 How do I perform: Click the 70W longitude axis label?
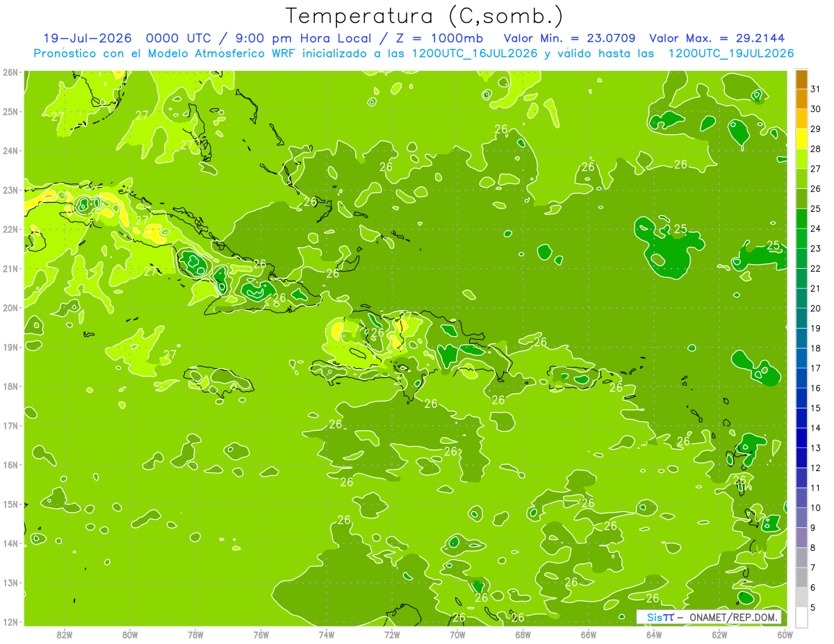(x=457, y=634)
